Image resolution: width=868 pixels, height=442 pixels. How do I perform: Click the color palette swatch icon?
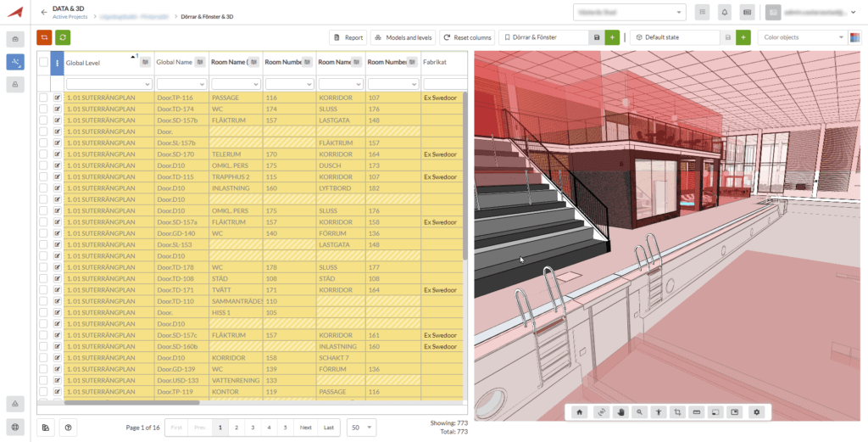854,37
